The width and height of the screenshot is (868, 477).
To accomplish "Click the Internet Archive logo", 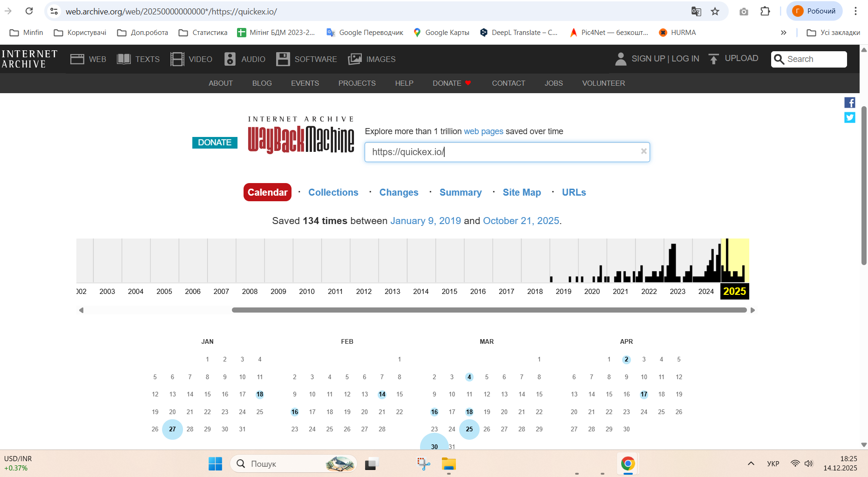I will (29, 59).
